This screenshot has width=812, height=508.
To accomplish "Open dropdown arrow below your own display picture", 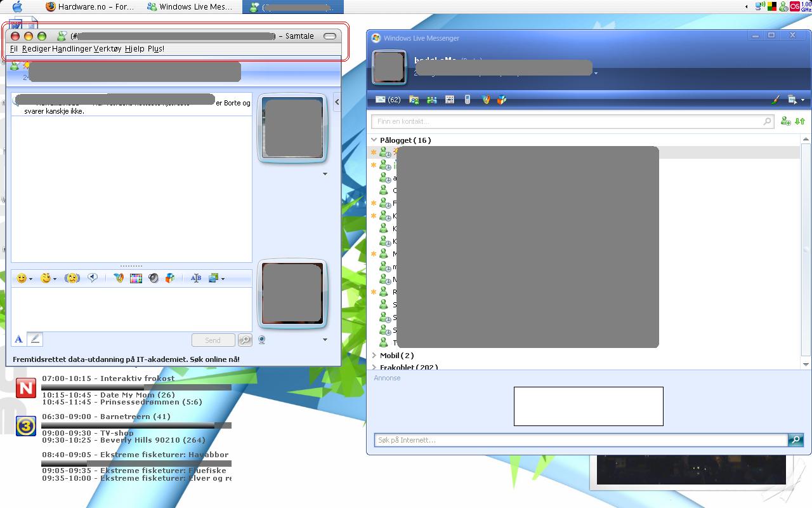I will pyautogui.click(x=325, y=340).
